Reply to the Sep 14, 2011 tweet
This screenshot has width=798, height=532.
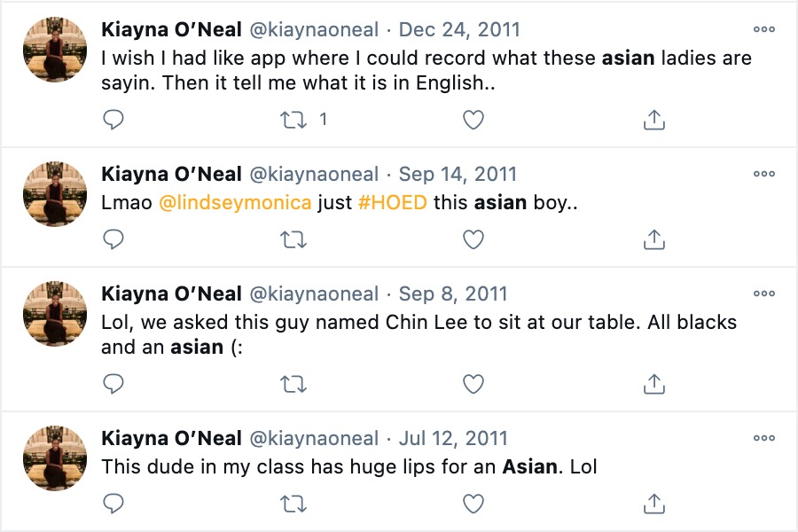[113, 239]
